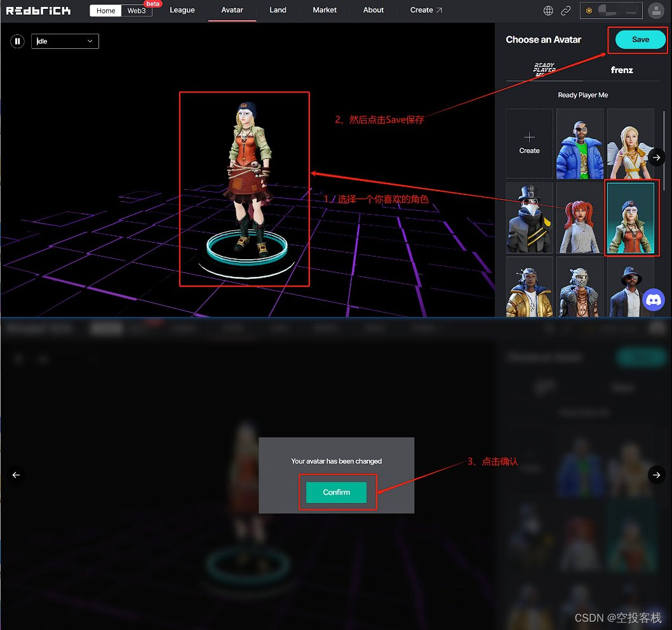Open the Discord chat button
Viewport: 672px width, 630px height.
tap(654, 300)
